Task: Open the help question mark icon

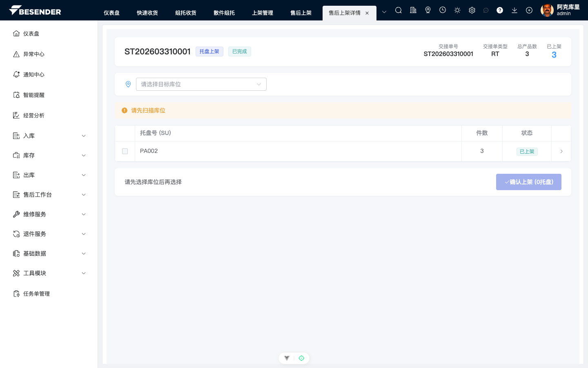Action: point(500,10)
